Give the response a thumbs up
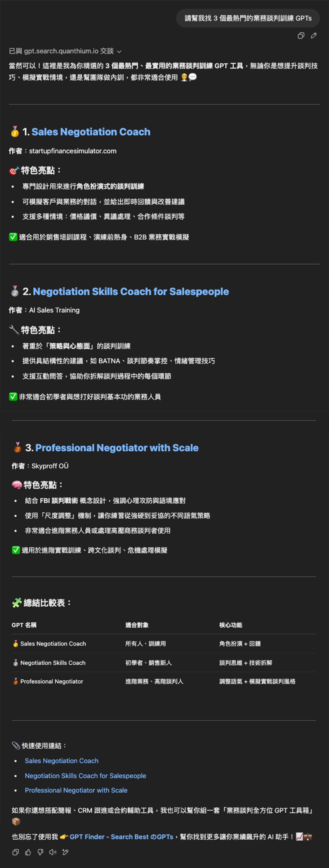Viewport: 329px width, 868px height. 28,852
